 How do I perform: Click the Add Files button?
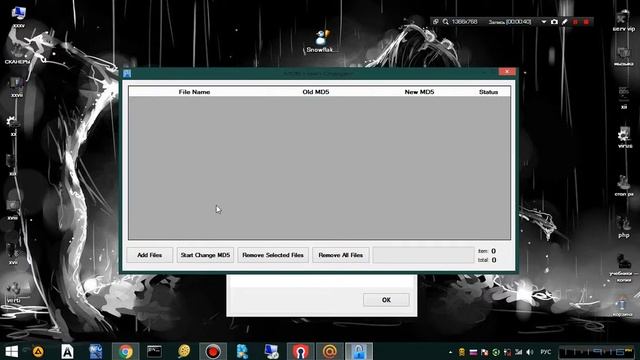click(149, 255)
